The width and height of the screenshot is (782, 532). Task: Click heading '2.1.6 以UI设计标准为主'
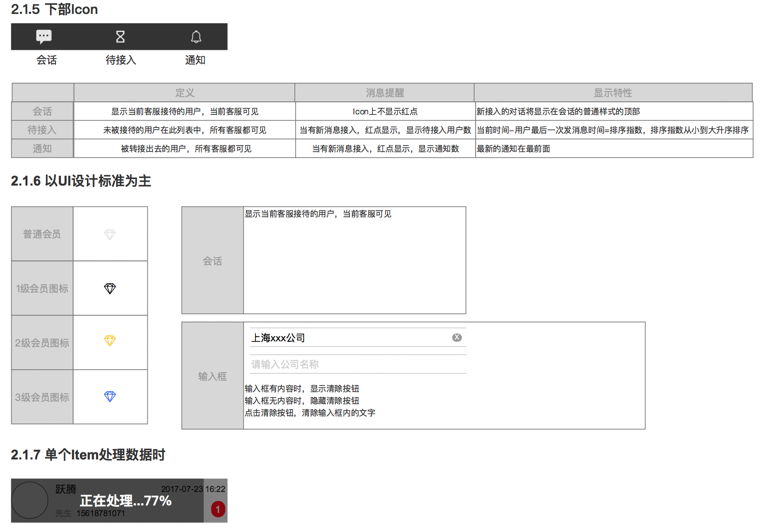pos(81,181)
